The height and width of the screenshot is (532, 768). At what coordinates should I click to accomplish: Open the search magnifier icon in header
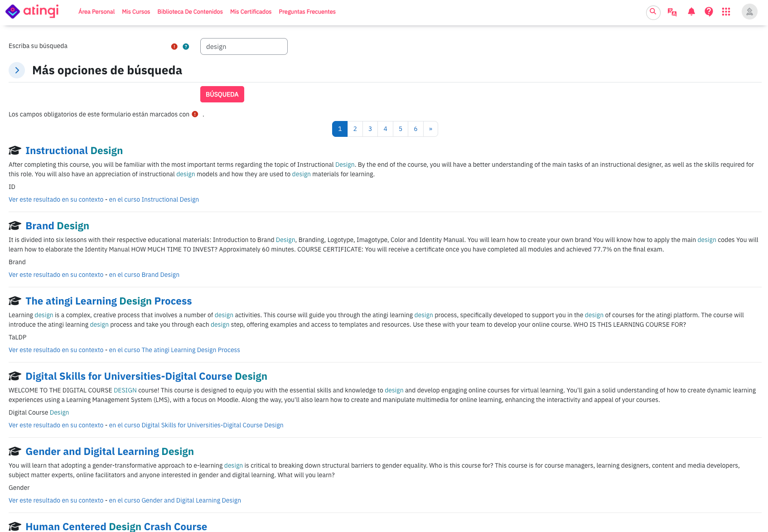point(653,12)
